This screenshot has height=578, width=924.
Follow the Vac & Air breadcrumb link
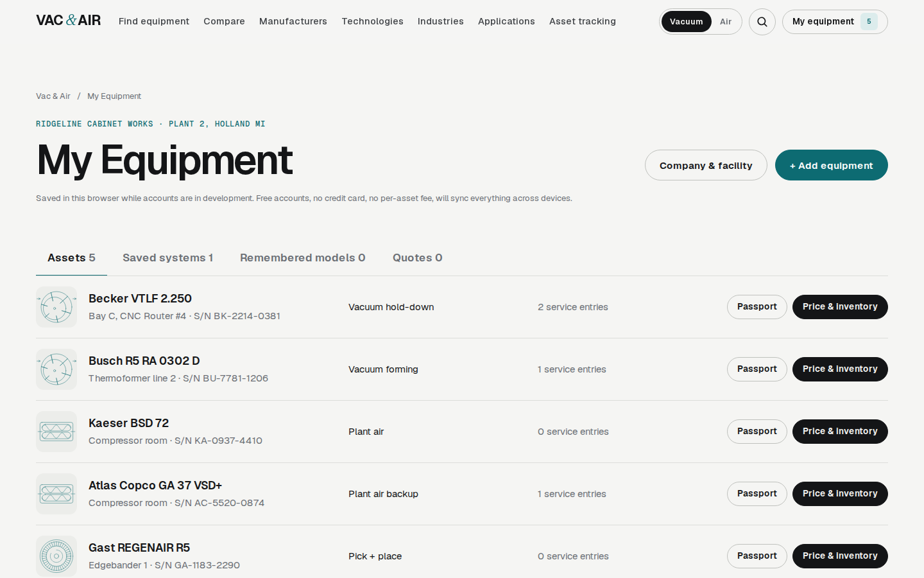point(53,96)
